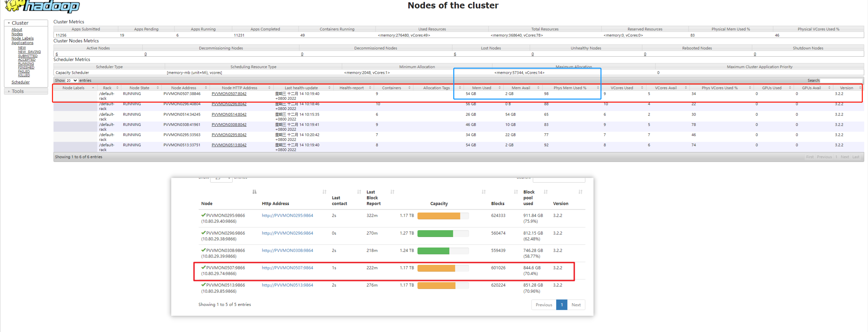This screenshot has width=868, height=332.
Task: Sort nodes by GPUs Used column
Action: click(773, 88)
